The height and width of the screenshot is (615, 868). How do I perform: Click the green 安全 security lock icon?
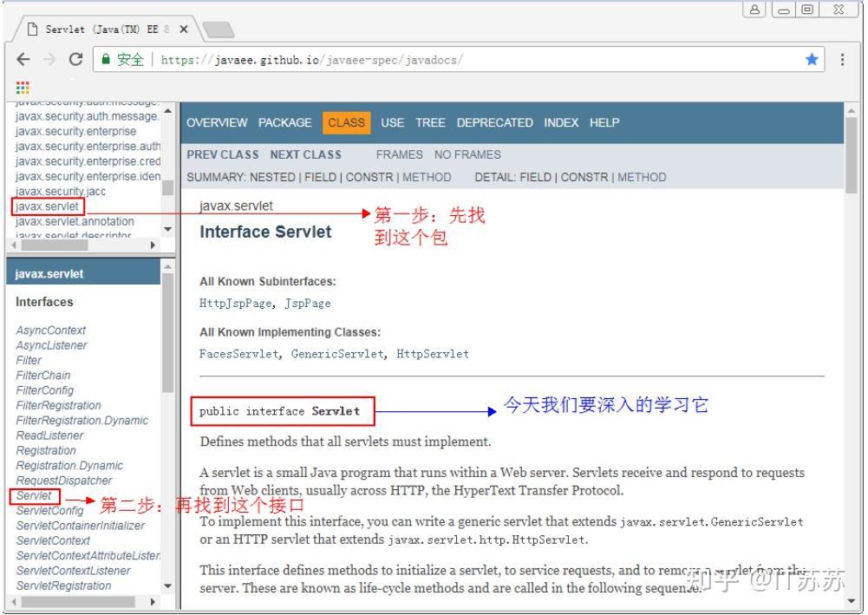[x=105, y=59]
